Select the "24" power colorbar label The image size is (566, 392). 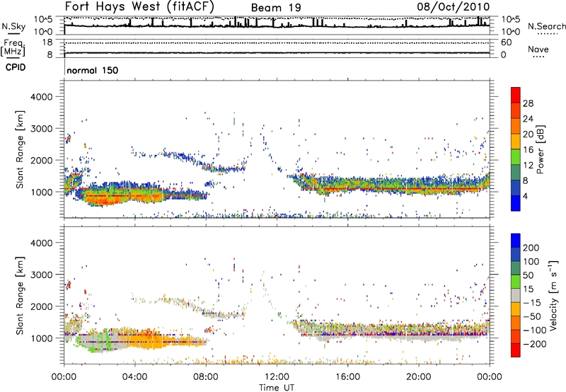tap(528, 119)
